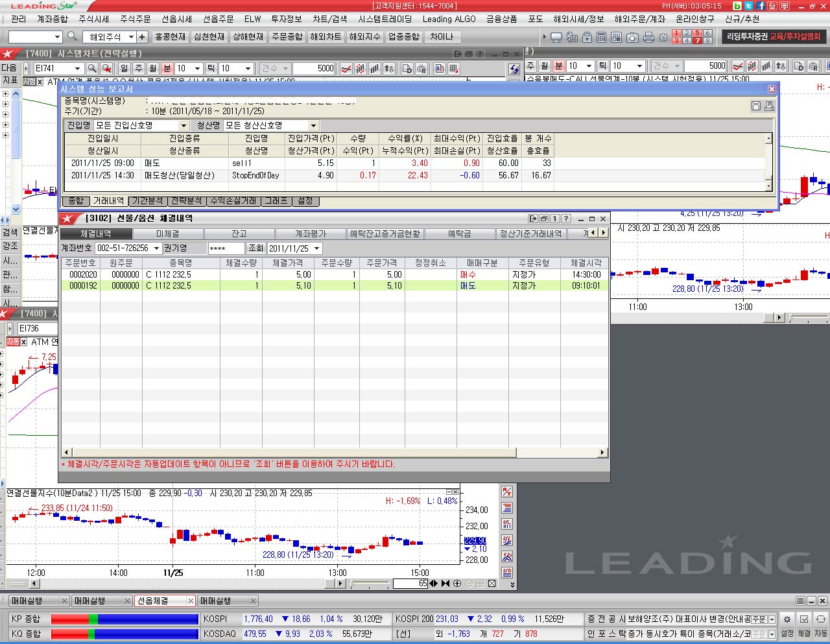
Task: Click the bar count field showing 65
Action: click(410, 584)
